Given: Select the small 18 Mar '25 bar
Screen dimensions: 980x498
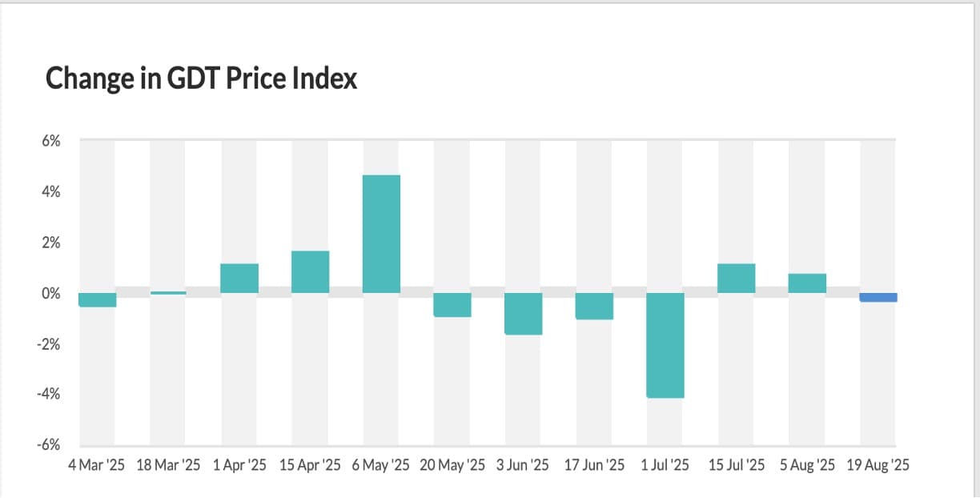Looking at the screenshot, I should [168, 292].
